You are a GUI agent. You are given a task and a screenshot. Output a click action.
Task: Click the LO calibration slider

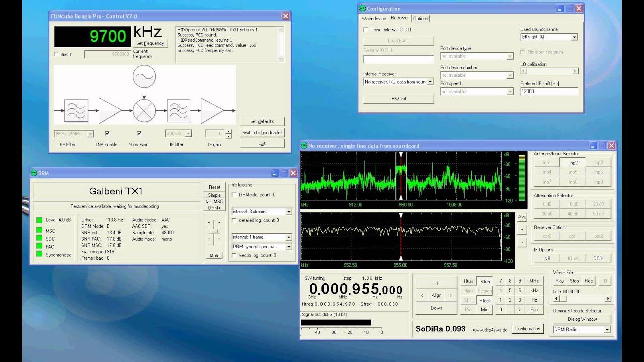[x=549, y=71]
